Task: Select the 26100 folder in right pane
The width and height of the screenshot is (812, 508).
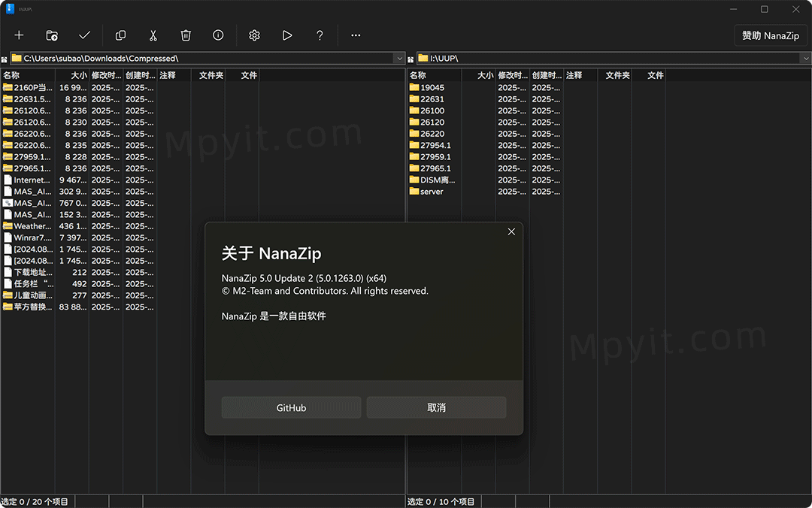Action: (x=427, y=110)
